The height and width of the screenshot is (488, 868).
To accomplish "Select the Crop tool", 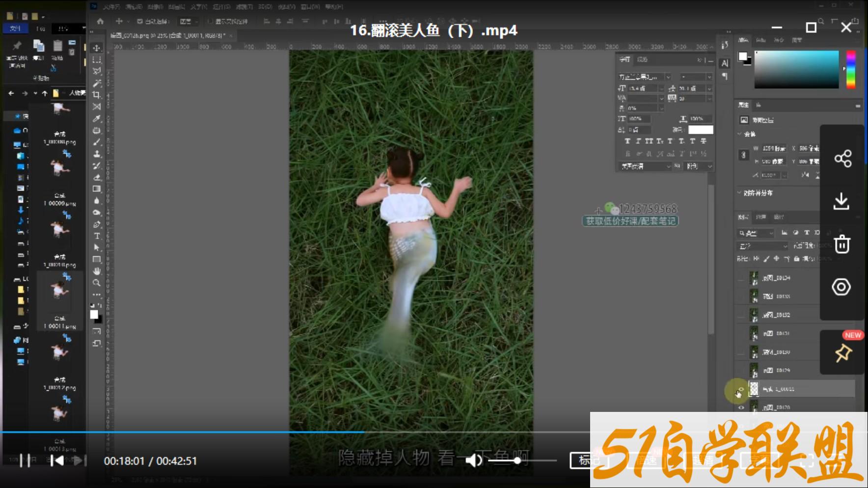I will pos(97,95).
